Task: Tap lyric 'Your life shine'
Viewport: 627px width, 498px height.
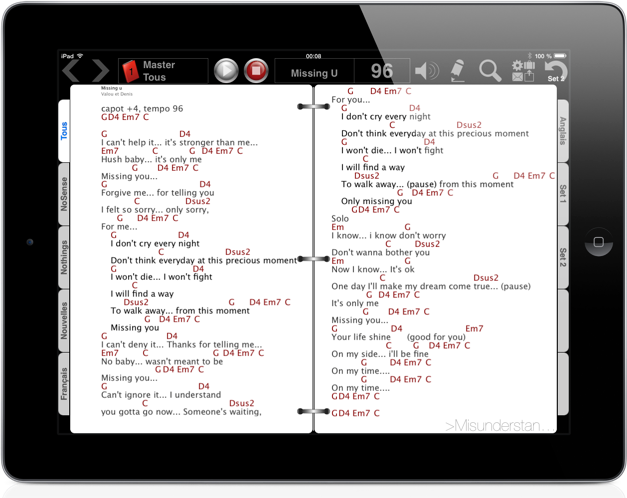Action: (361, 337)
